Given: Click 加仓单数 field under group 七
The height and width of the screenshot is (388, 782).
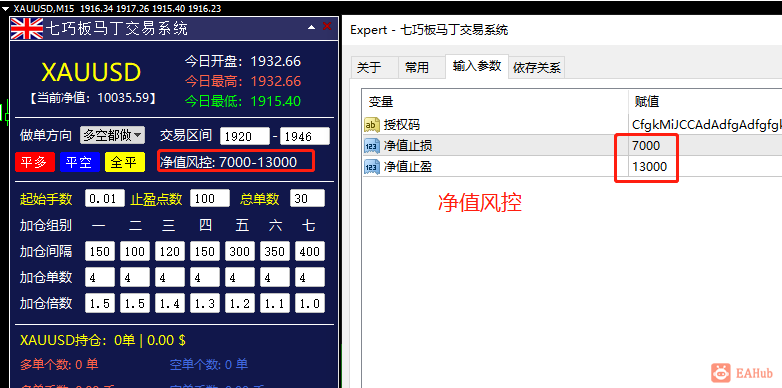Looking at the screenshot, I should (x=310, y=277).
